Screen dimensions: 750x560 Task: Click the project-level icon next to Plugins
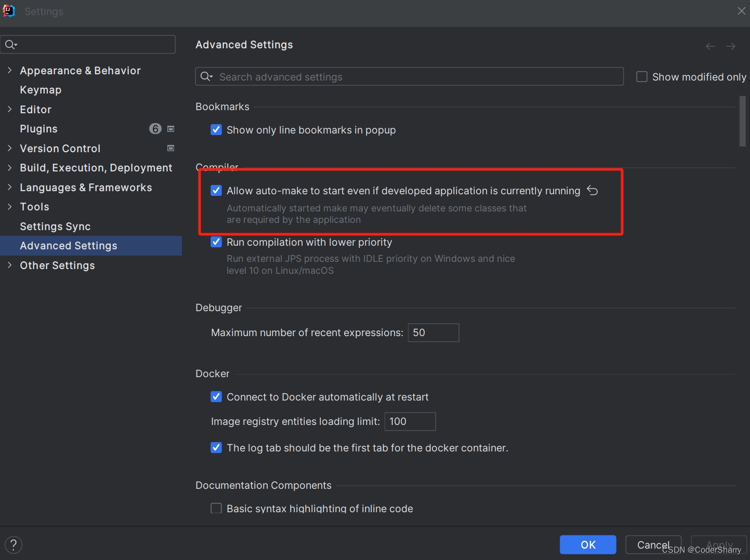click(170, 129)
